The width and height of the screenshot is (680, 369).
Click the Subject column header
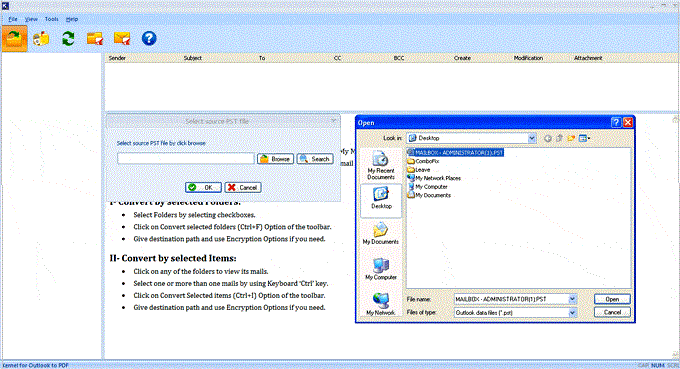[x=193, y=58]
